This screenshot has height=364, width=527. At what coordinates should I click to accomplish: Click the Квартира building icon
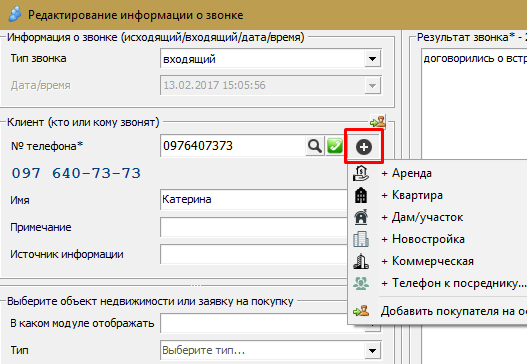coord(361,195)
